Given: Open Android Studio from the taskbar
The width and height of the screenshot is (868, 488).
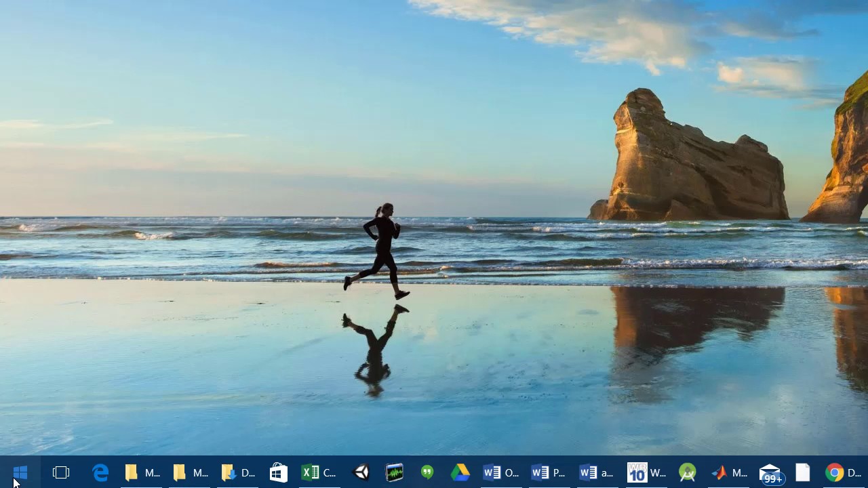Looking at the screenshot, I should pyautogui.click(x=688, y=472).
